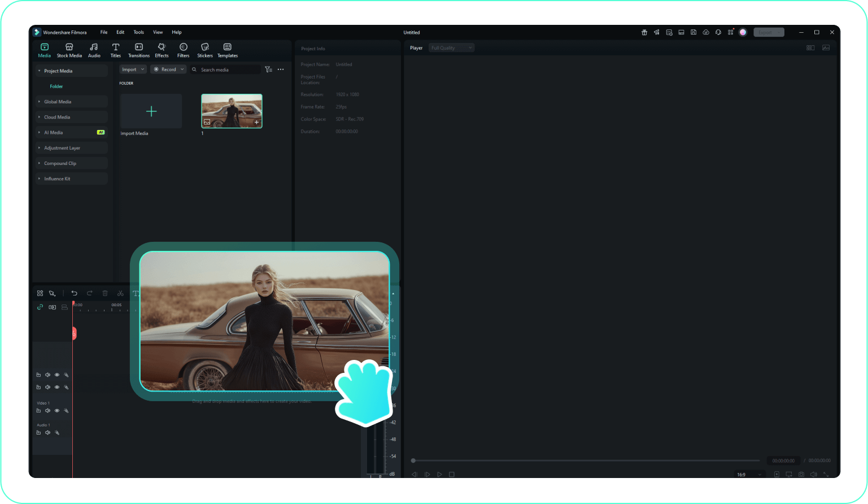This screenshot has height=504, width=868.
Task: Click the cloud upload icon
Action: tap(706, 32)
